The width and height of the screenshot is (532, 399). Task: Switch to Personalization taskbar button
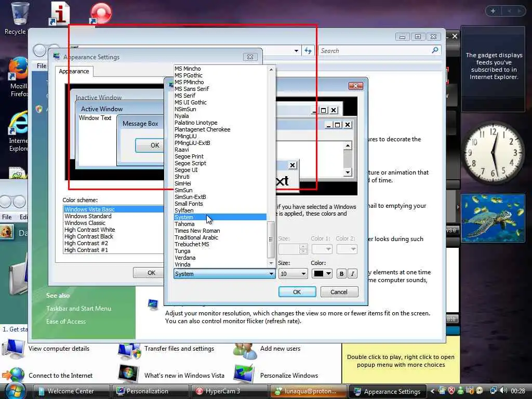(150, 391)
